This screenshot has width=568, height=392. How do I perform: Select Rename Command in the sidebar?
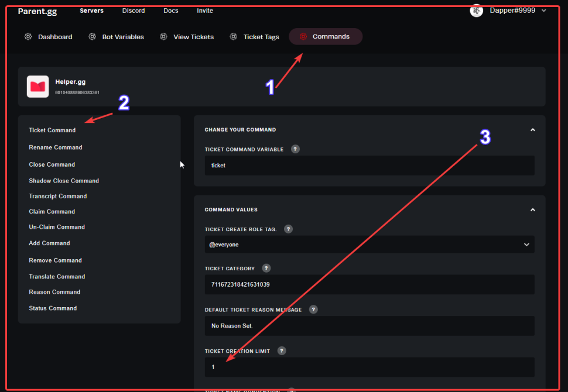tap(56, 147)
